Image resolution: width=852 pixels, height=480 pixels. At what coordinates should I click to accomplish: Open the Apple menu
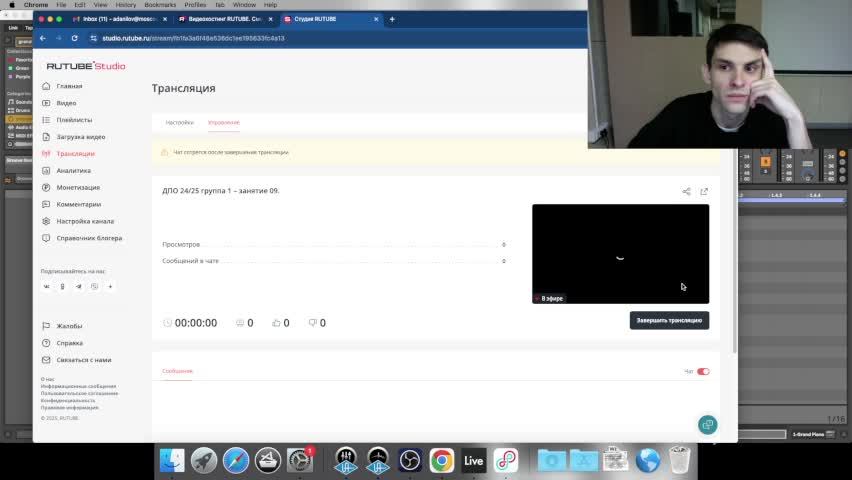click(12, 4)
